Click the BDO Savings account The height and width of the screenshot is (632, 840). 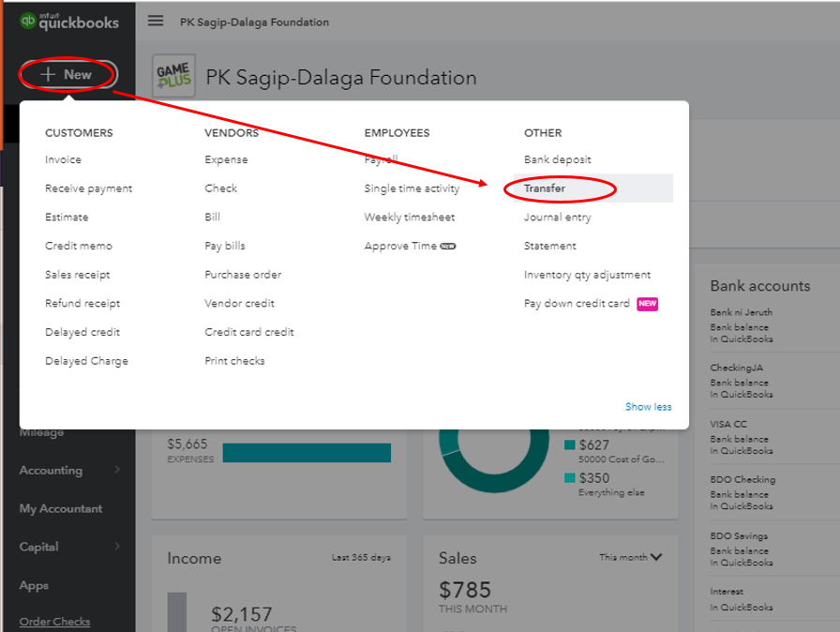point(739,536)
